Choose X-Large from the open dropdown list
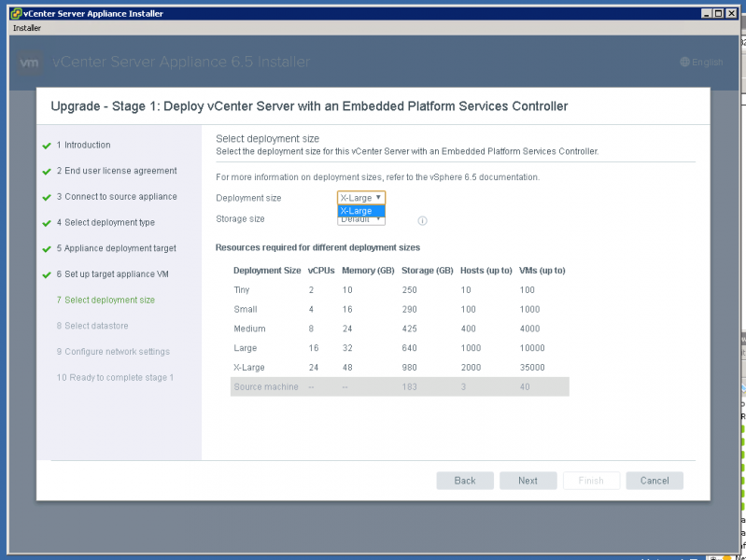Viewport: 746px width, 560px height. [360, 211]
